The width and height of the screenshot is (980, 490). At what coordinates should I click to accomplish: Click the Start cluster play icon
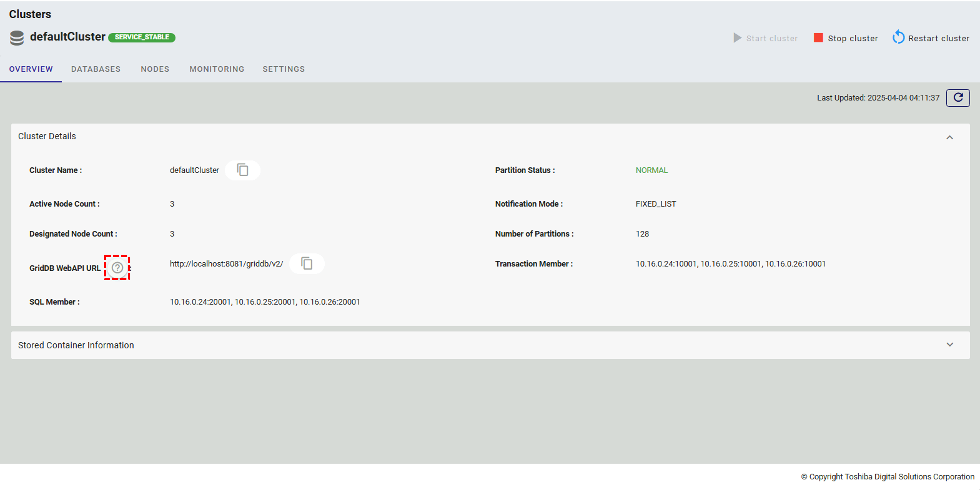click(737, 38)
